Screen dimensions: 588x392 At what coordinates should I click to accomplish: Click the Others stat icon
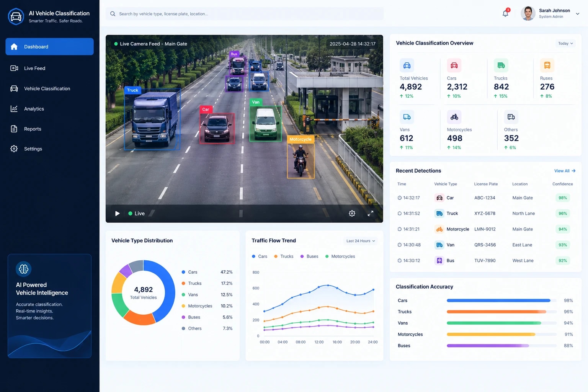click(x=511, y=117)
